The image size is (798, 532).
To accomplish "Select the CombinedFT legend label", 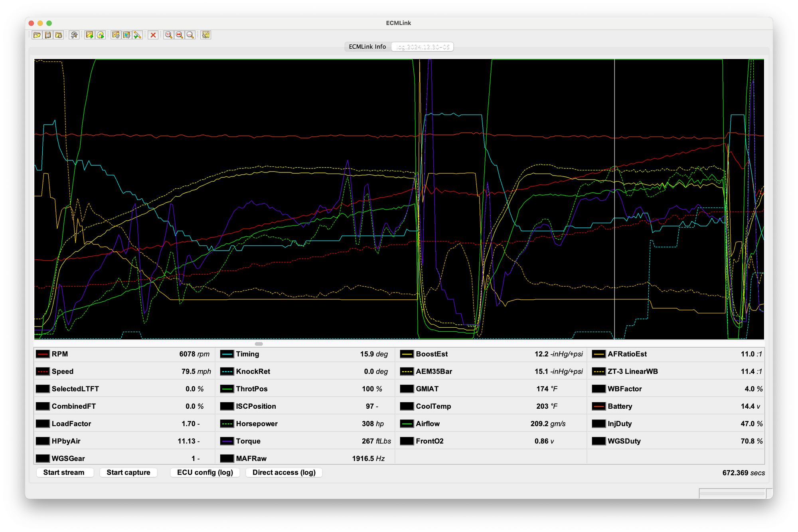I will pyautogui.click(x=74, y=406).
